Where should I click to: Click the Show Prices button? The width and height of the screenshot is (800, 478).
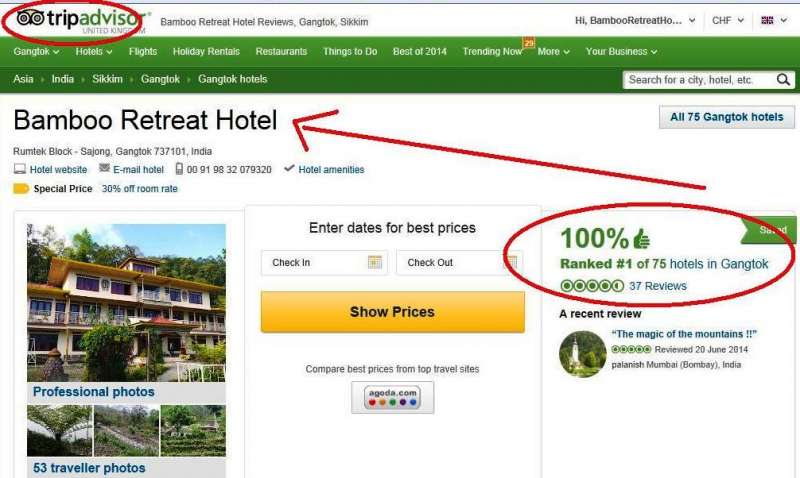[x=392, y=312]
